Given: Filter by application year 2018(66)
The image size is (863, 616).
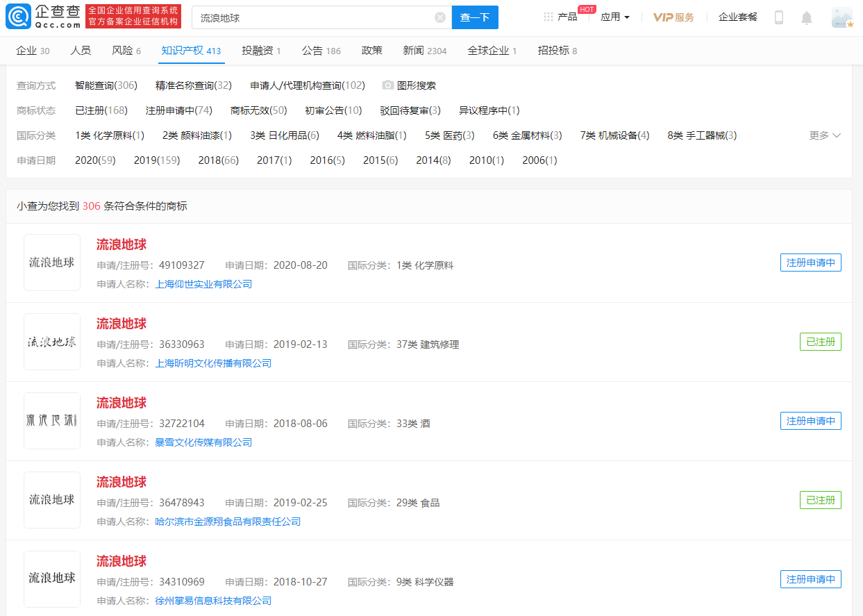Looking at the screenshot, I should [x=218, y=160].
